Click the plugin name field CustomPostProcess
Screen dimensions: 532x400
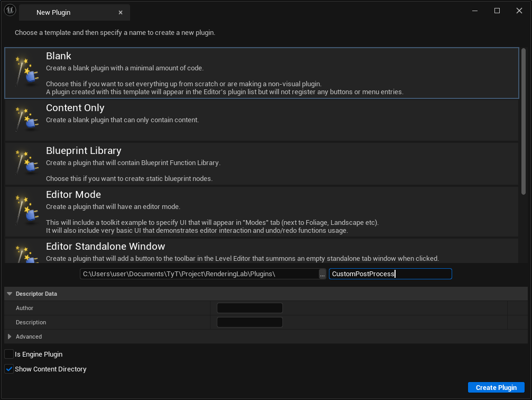click(390, 274)
